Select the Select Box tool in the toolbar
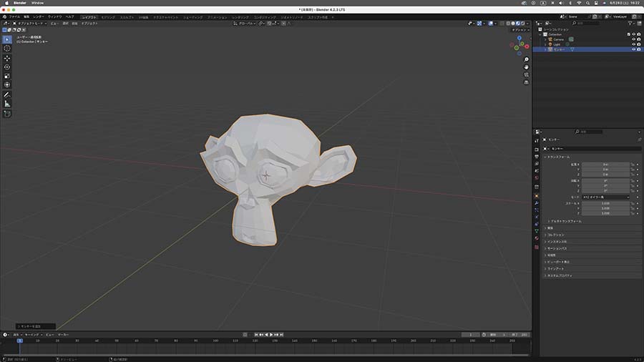 (7, 39)
